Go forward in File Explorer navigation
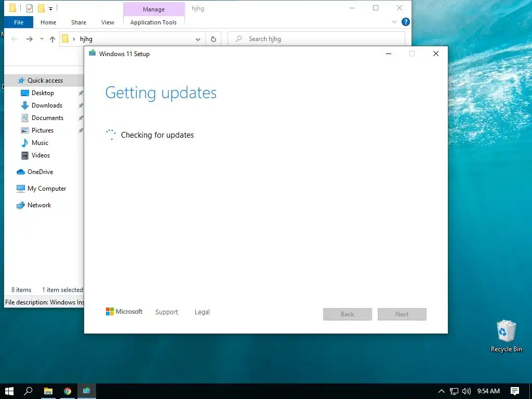 pos(30,39)
